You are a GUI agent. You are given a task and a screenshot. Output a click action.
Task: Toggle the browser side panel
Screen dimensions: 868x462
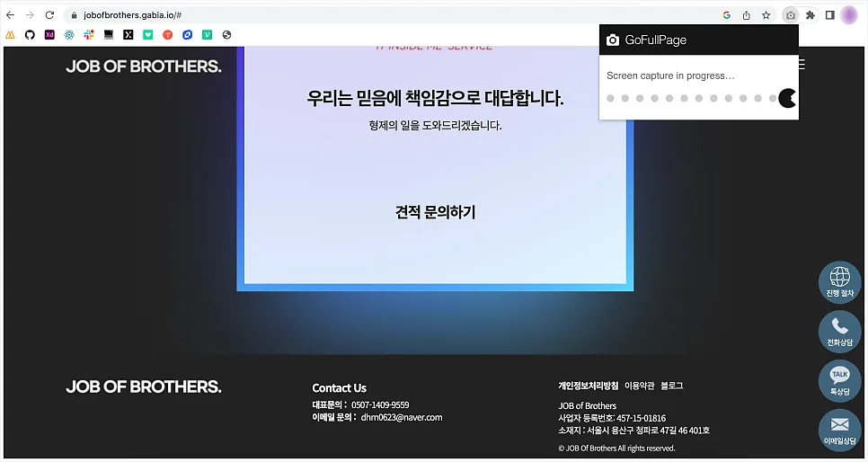click(x=829, y=15)
